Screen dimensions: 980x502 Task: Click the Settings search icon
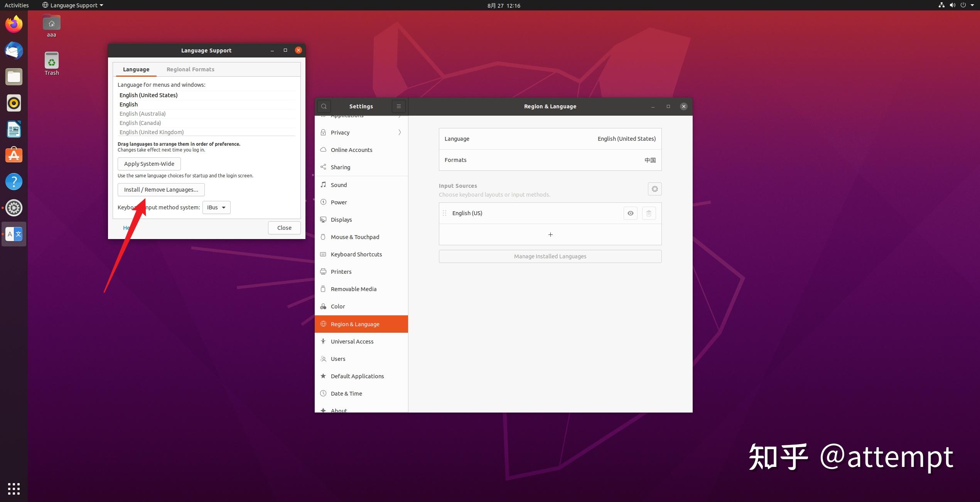click(x=324, y=106)
